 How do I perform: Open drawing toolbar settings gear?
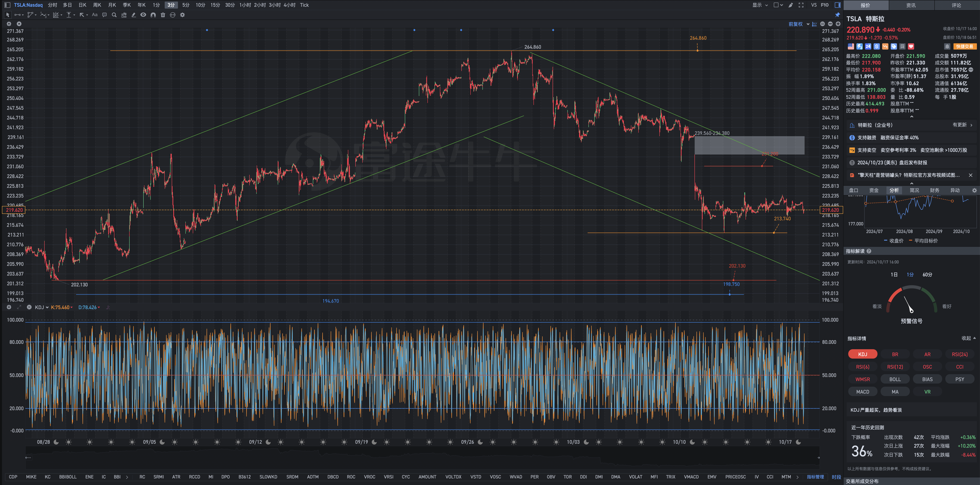(183, 15)
